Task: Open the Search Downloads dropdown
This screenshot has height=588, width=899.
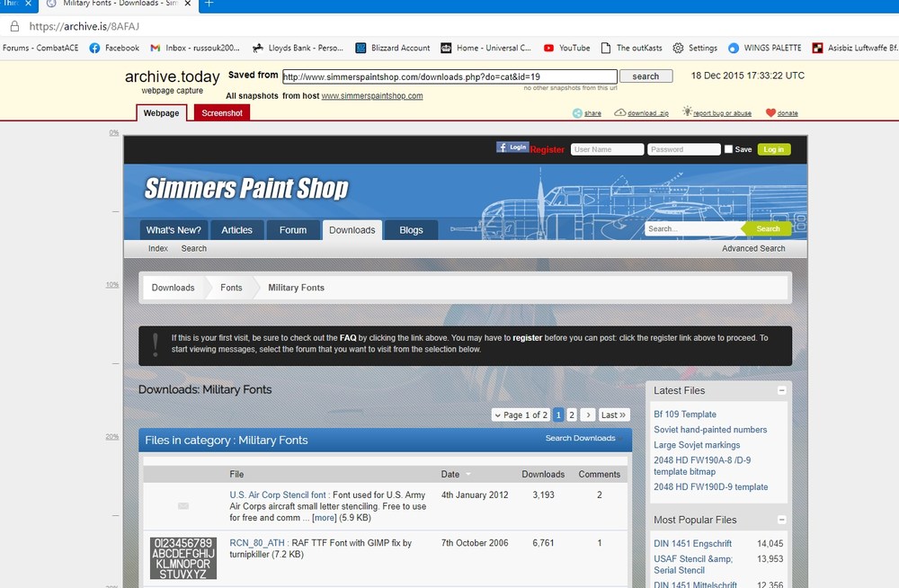Action: [583, 438]
